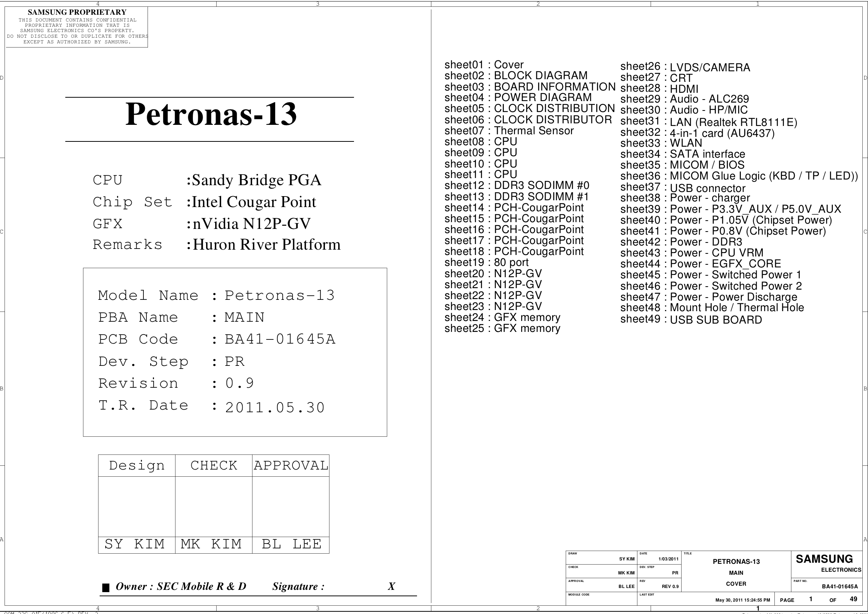Click 'sheet35 : MICOM / BIOS' line
The image size is (868, 614).
point(682,165)
